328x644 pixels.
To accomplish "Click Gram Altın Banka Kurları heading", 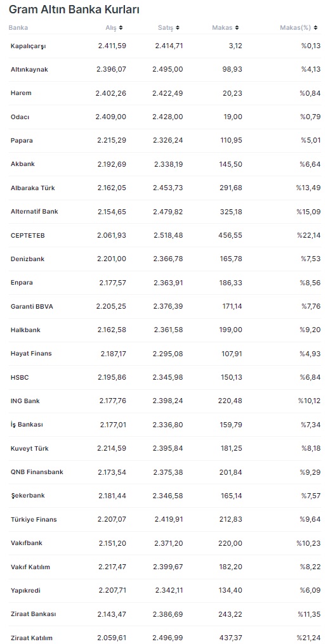I will 74,10.
